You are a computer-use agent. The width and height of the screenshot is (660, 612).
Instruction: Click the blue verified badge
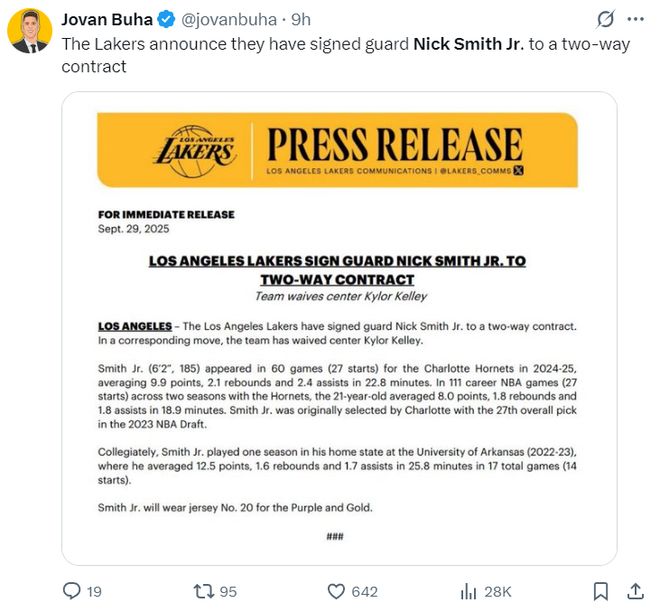pyautogui.click(x=165, y=19)
